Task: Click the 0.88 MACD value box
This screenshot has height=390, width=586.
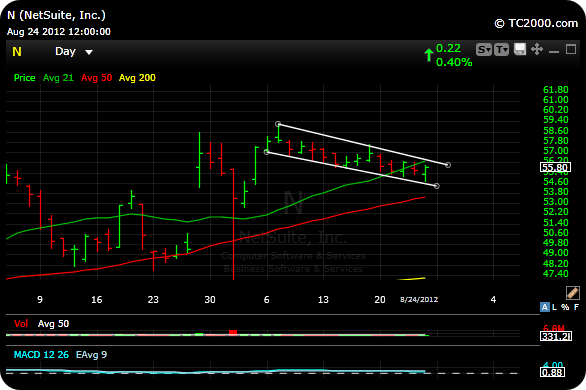Action: 552,372
